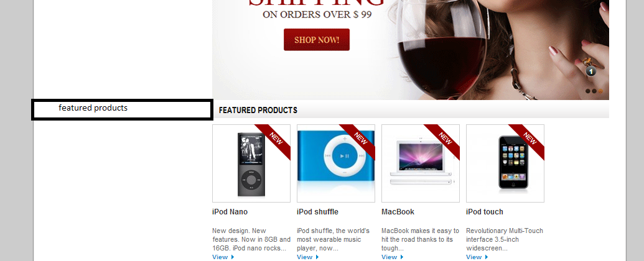Open the iPod touch product image

[505, 163]
